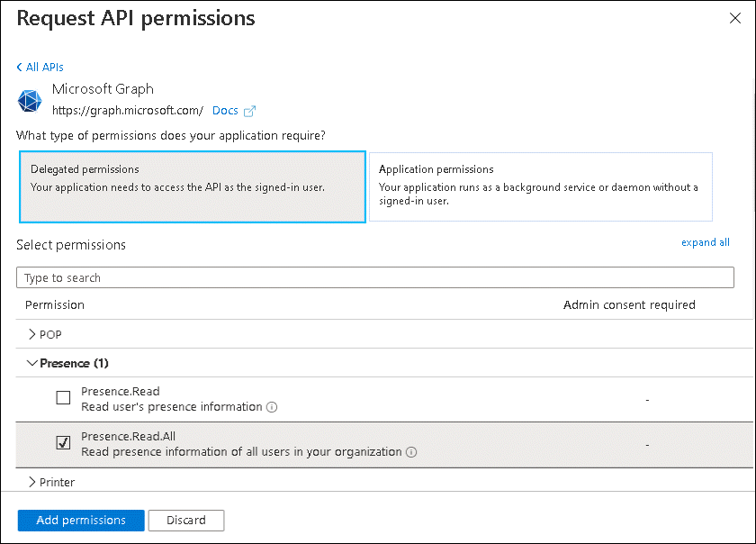Image resolution: width=756 pixels, height=544 pixels.
Task: Click the external link icon beside Docs
Action: [x=249, y=112]
